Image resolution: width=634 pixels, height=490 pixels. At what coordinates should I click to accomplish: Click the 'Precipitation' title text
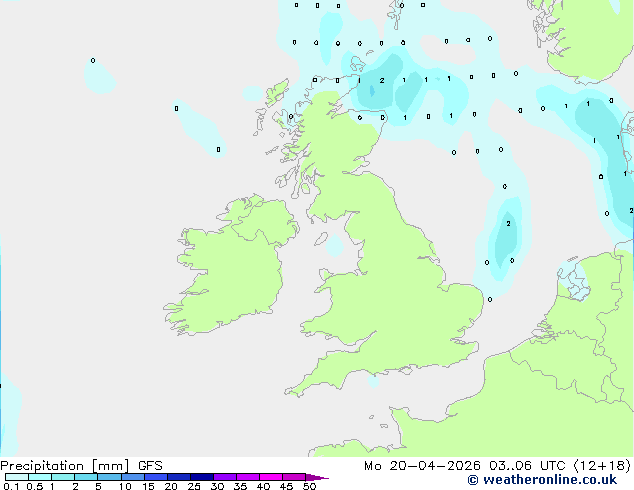[42, 466]
